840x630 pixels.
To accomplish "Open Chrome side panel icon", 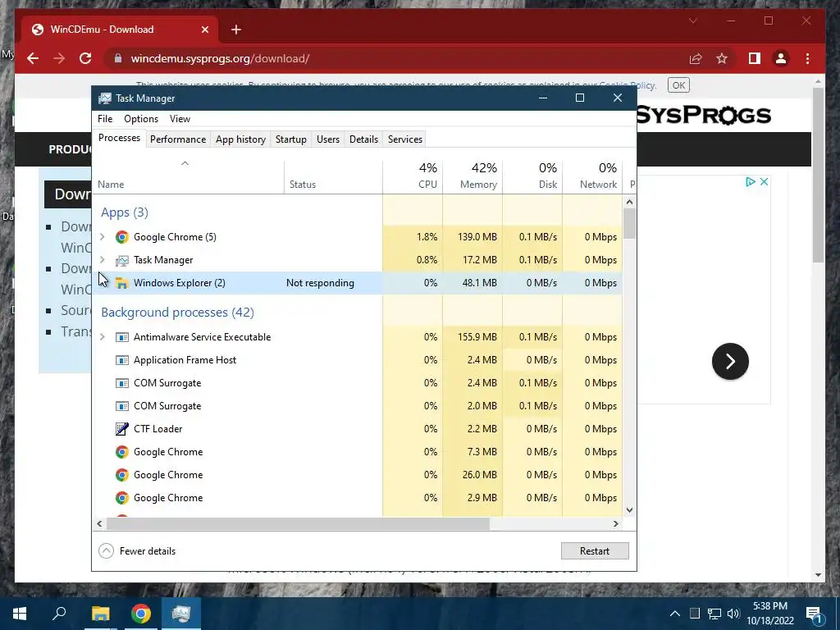I will click(x=755, y=58).
